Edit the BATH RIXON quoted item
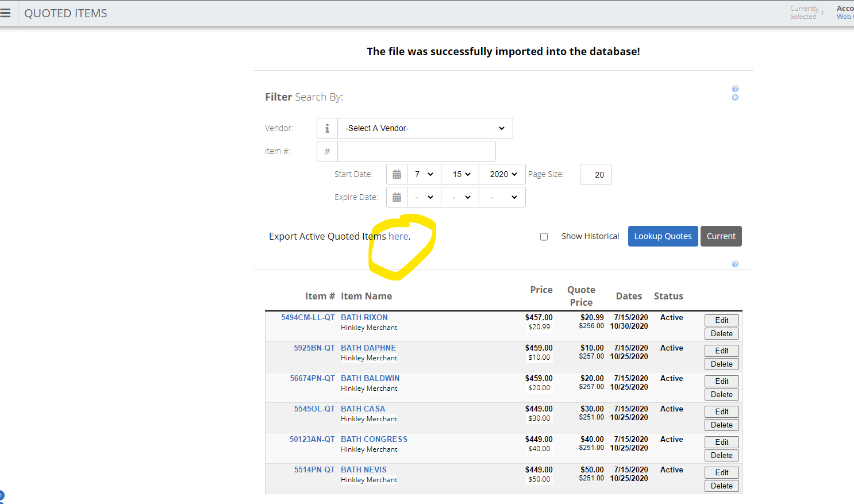This screenshot has width=854, height=504. 721,320
